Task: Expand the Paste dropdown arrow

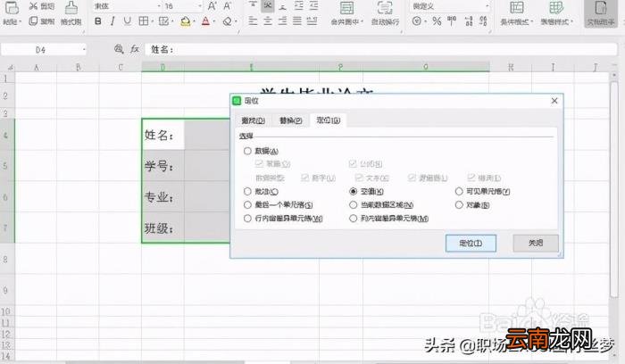Action: [x=21, y=21]
